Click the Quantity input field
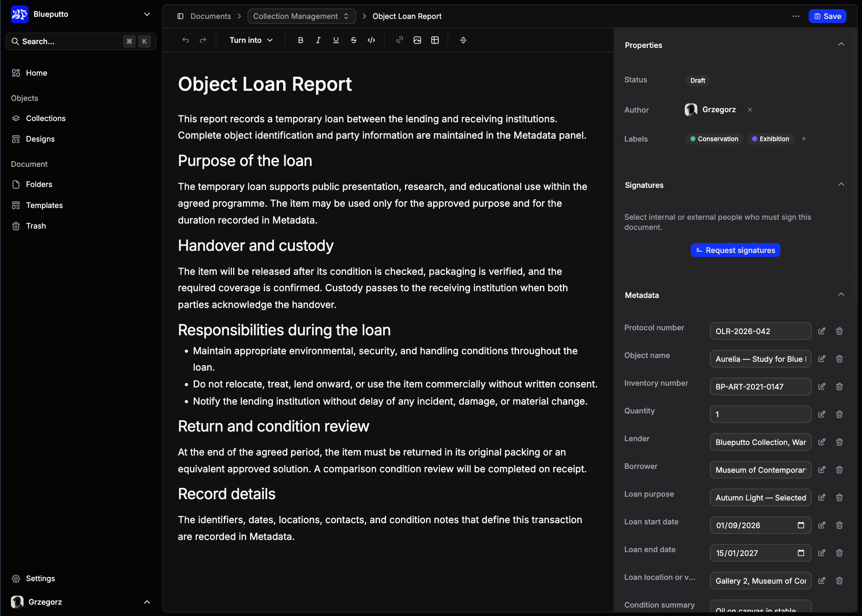862x616 pixels. [760, 414]
